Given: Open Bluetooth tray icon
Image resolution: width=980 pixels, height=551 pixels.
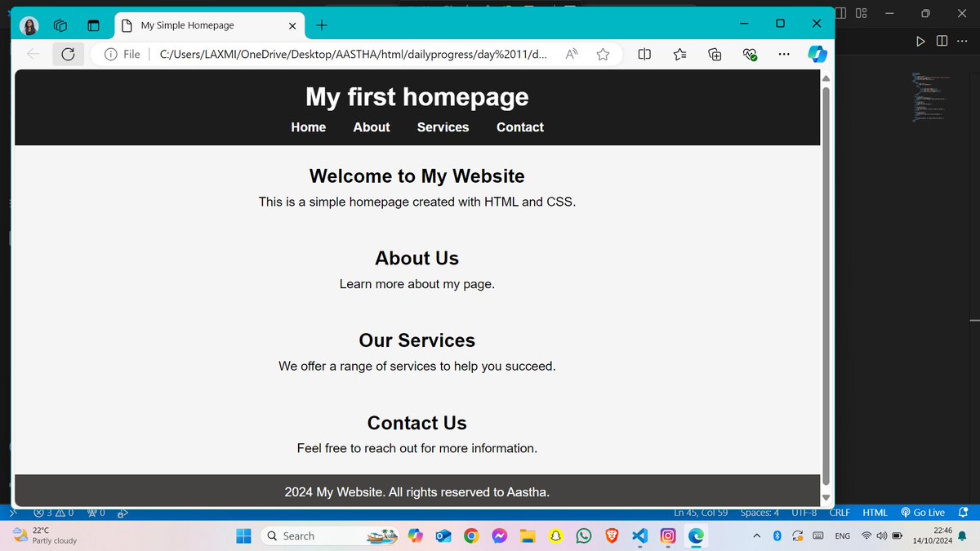Looking at the screenshot, I should pyautogui.click(x=777, y=536).
